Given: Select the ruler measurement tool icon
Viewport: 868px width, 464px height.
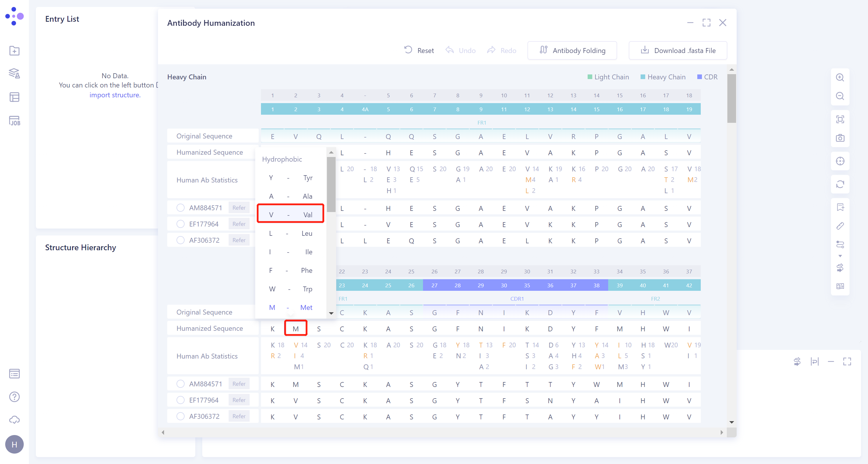Looking at the screenshot, I should coord(840,226).
